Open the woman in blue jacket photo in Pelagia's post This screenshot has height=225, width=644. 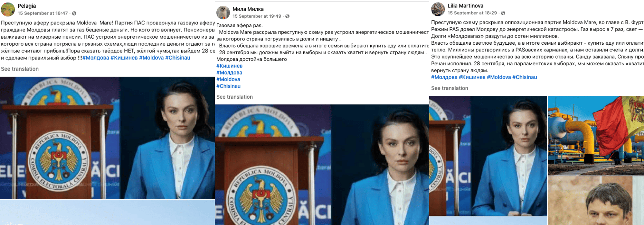107,138
